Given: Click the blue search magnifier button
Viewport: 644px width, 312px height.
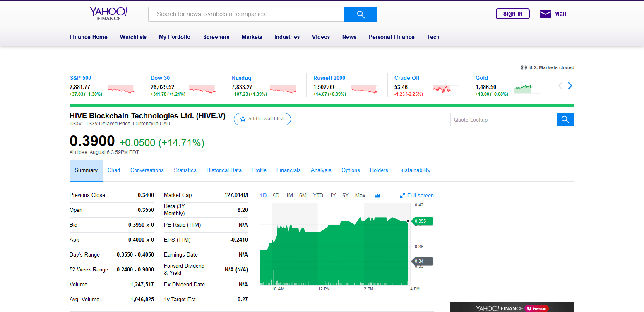Looking at the screenshot, I should (360, 14).
